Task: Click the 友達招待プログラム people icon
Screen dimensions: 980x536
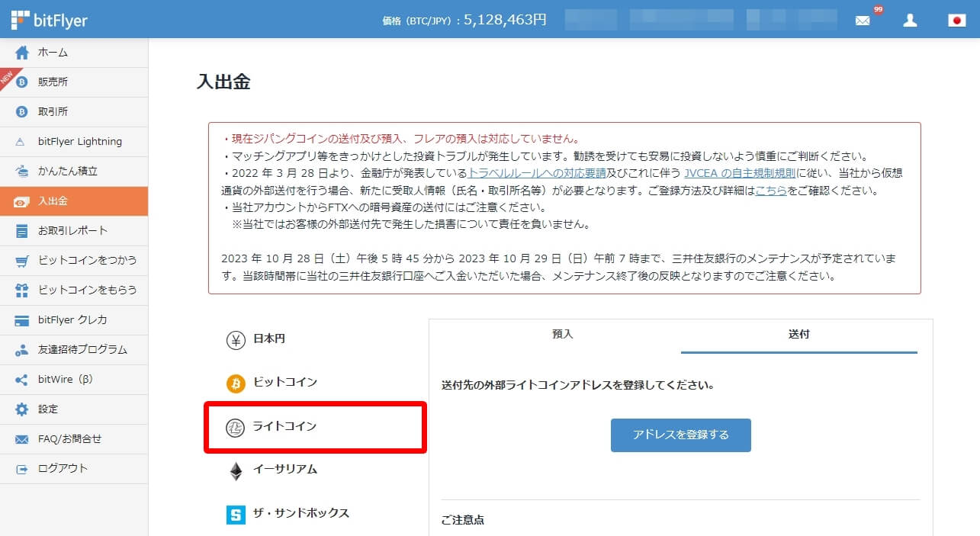Action: [22, 350]
